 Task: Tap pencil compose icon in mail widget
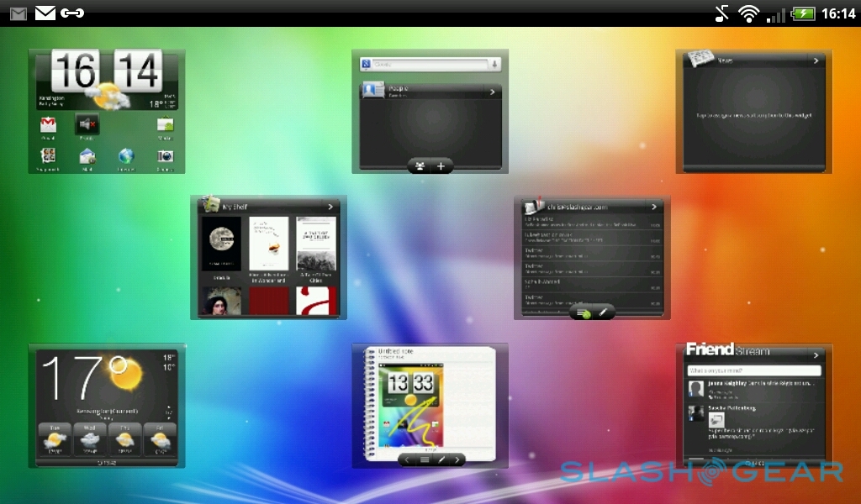point(603,312)
